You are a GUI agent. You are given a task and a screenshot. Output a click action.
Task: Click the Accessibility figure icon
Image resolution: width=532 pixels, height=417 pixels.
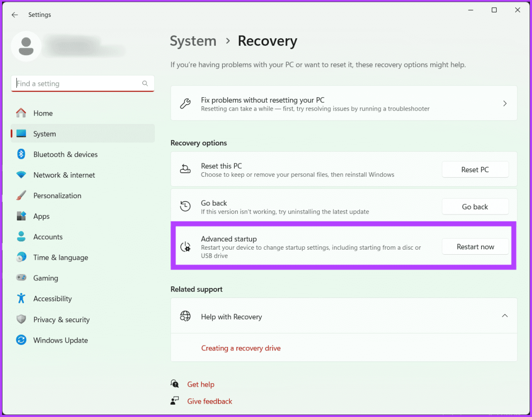pyautogui.click(x=21, y=298)
